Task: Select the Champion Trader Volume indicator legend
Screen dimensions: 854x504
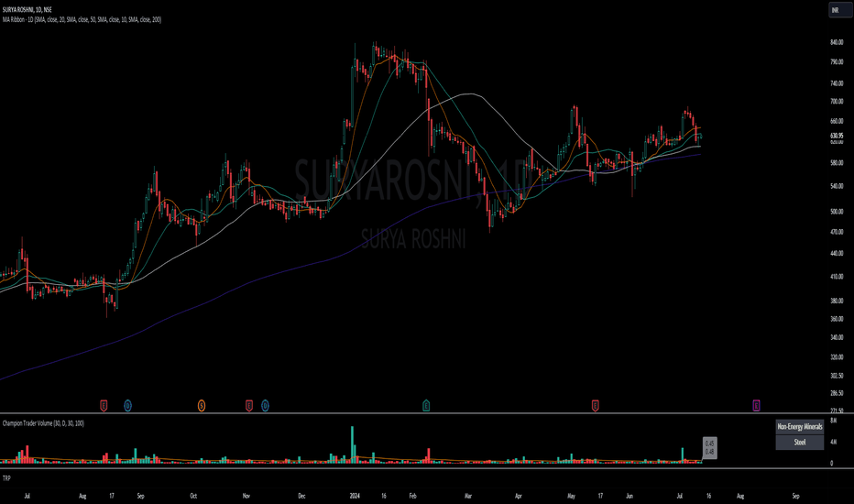Action: 43,423
